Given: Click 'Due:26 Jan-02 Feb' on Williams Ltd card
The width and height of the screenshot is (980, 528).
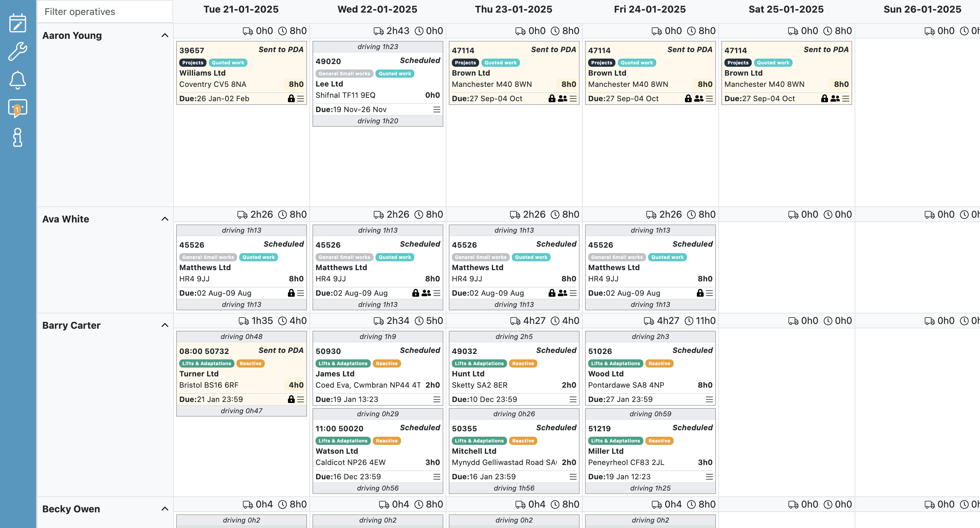Looking at the screenshot, I should [214, 99].
